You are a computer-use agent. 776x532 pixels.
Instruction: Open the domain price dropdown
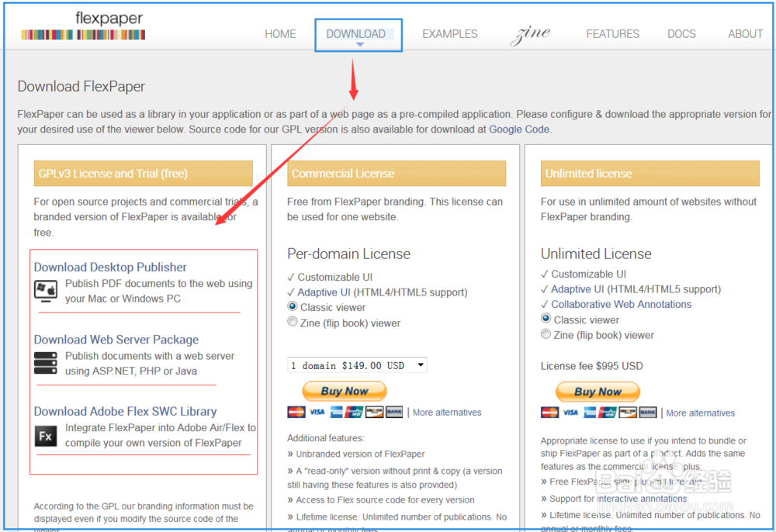[357, 365]
